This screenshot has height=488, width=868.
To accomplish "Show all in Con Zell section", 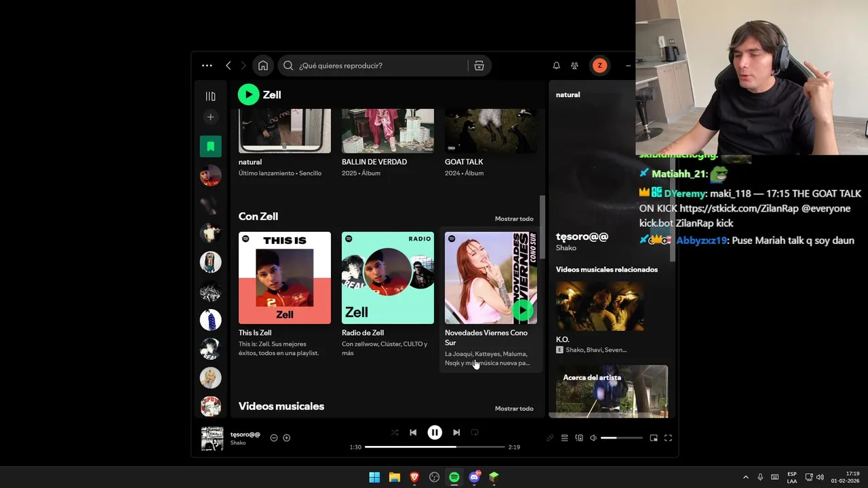I will 514,219.
